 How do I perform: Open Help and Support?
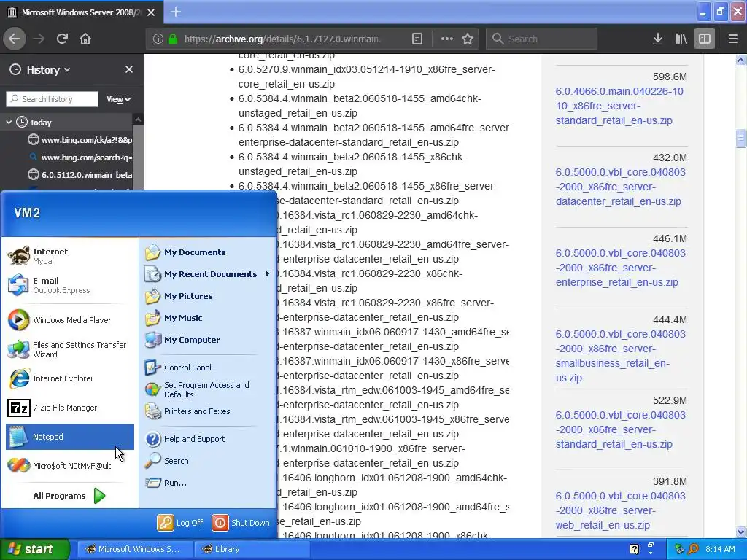(x=207, y=439)
